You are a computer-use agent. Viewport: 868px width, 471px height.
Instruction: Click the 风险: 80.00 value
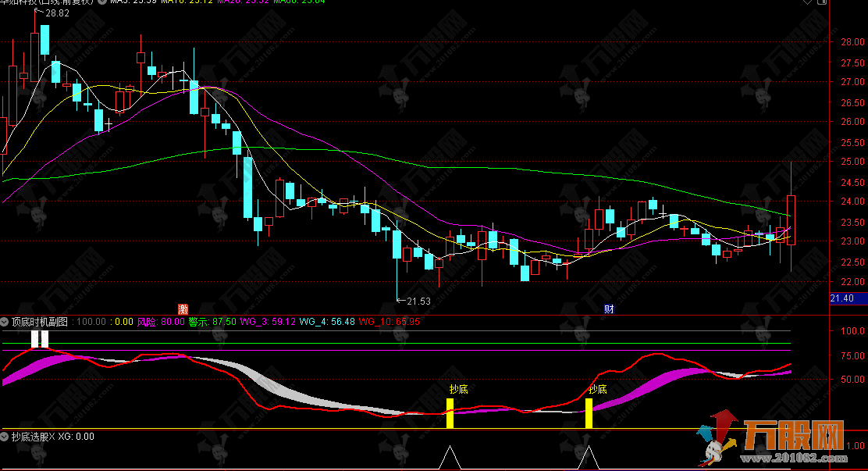161,322
